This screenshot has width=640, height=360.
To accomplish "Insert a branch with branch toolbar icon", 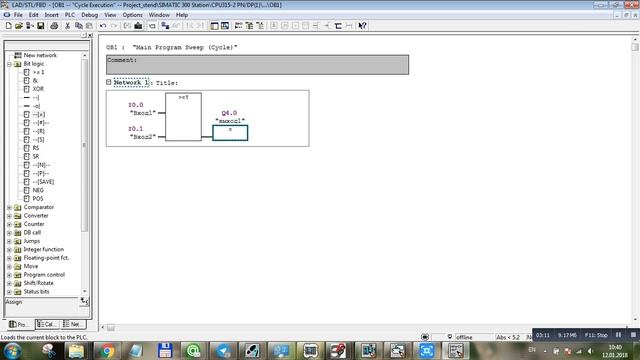I will (338, 26).
